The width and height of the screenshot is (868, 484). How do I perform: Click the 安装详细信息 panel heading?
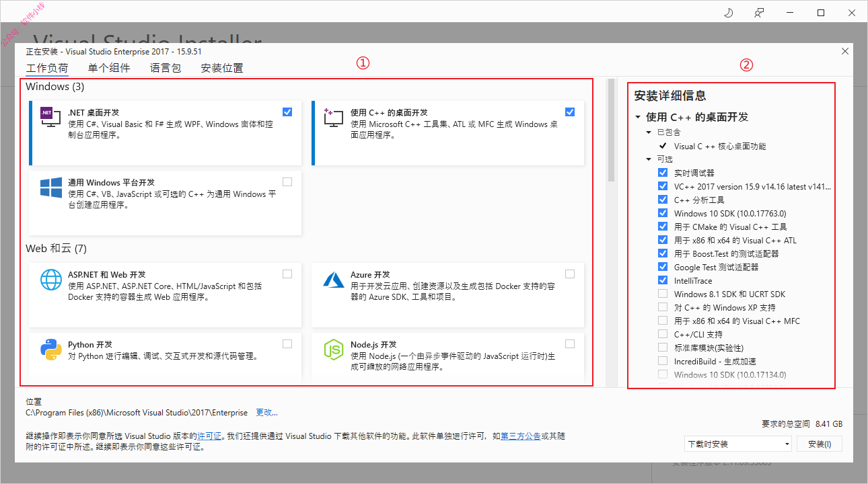pos(670,96)
